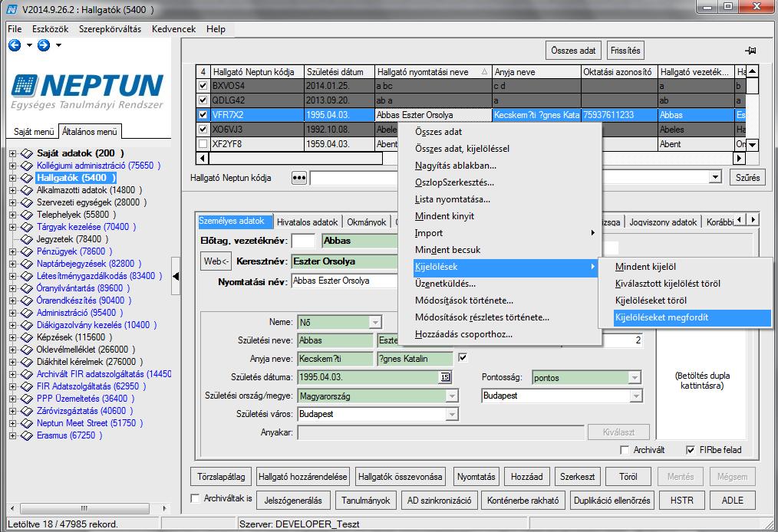Screen dimensions: 778x532
Task: Sort by the Hallgató nyomtatási neve column header
Action: 433,72
